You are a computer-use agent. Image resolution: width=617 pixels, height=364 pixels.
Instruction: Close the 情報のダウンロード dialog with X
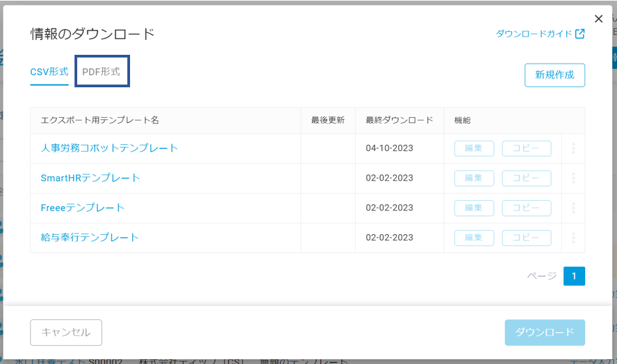point(599,19)
